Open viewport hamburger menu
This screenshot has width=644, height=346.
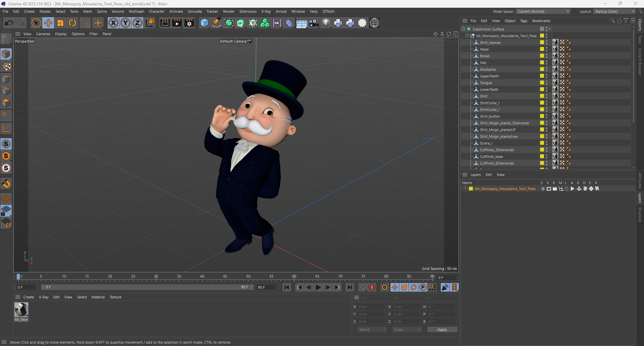pyautogui.click(x=18, y=34)
